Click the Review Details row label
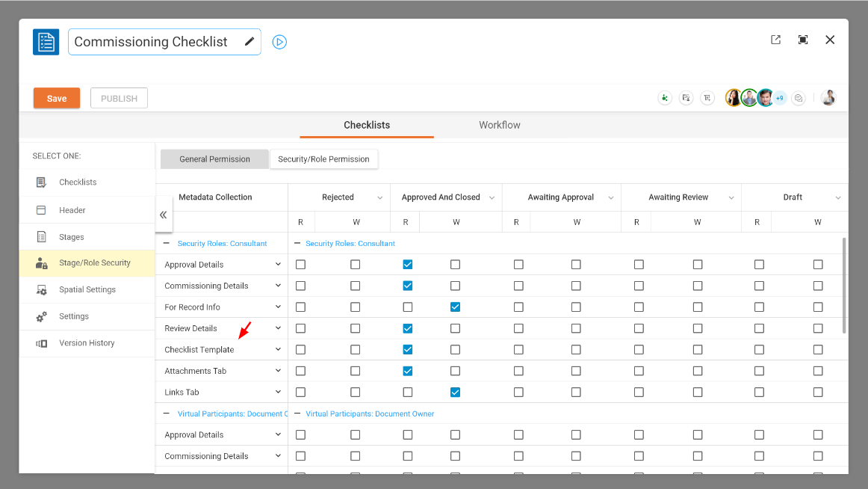Viewport: 868px width, 489px height. (x=190, y=328)
